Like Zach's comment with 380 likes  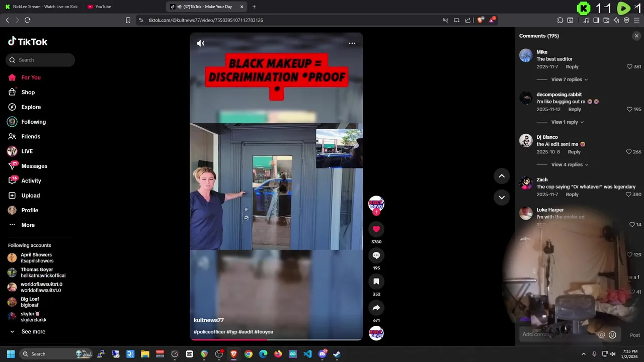click(x=629, y=195)
